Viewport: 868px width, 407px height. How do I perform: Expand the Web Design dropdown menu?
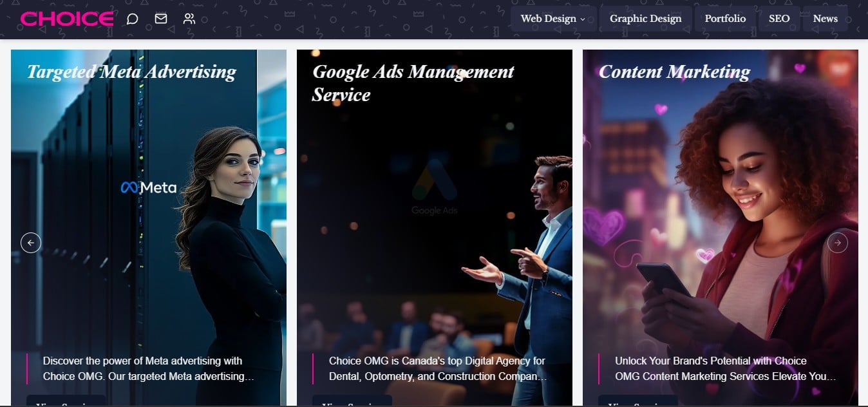(553, 19)
